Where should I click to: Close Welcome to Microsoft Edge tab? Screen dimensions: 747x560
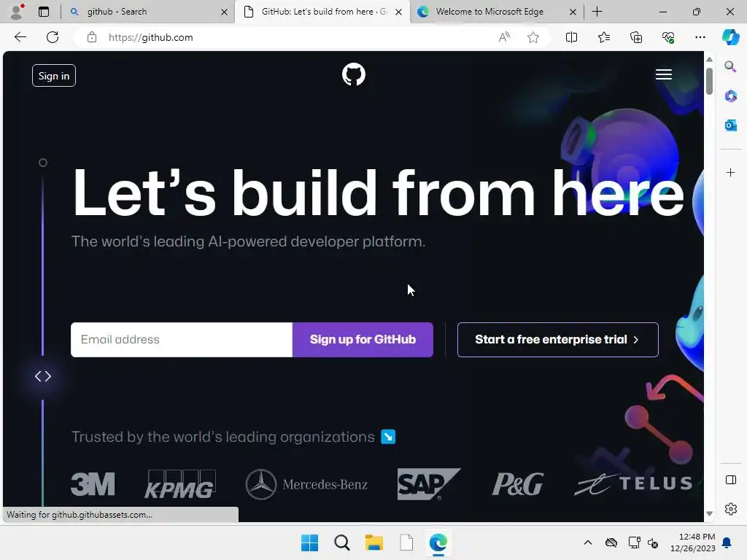coord(573,12)
